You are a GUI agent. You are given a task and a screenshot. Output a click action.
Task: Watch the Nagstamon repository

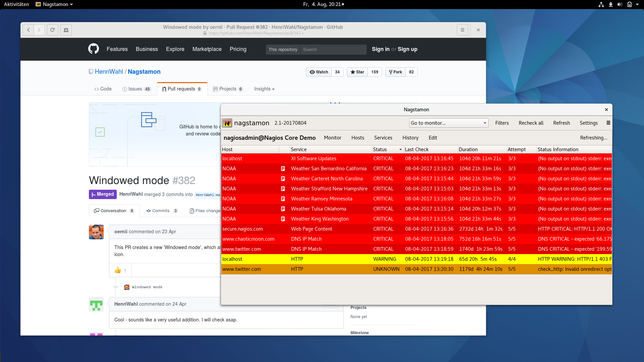point(319,72)
